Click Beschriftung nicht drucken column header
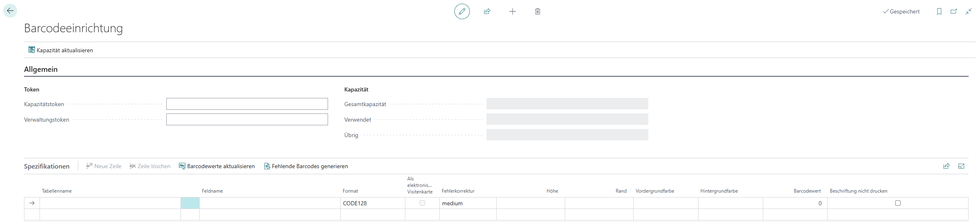This screenshot has height=222, width=980. 858,191
